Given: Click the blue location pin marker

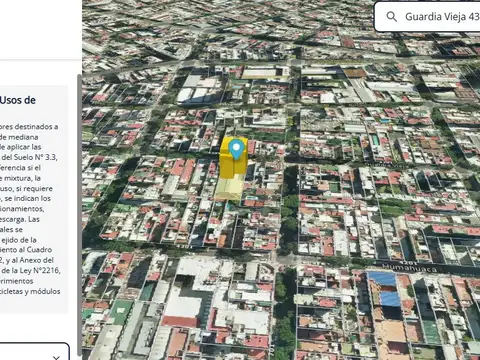Looking at the screenshot, I should (x=236, y=149).
